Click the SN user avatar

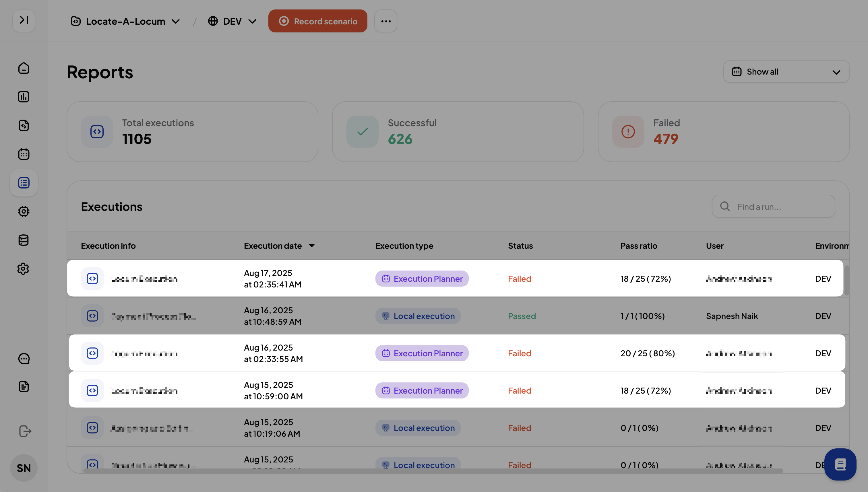point(24,468)
